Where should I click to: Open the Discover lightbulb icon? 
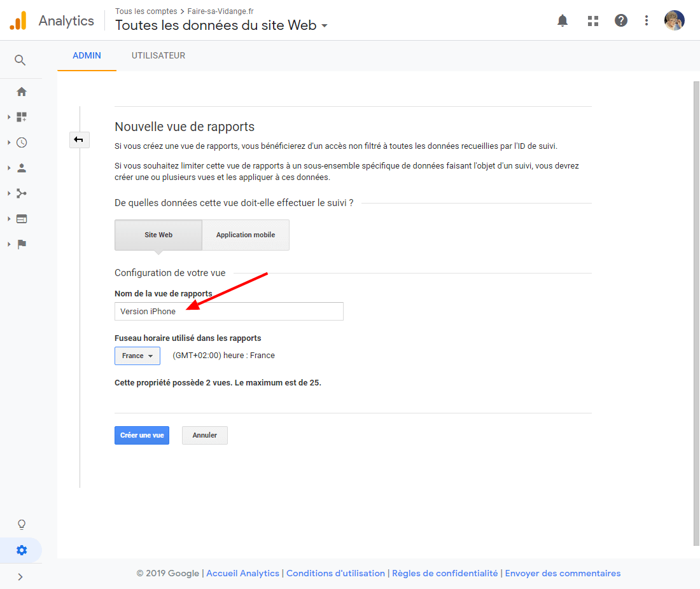(22, 524)
